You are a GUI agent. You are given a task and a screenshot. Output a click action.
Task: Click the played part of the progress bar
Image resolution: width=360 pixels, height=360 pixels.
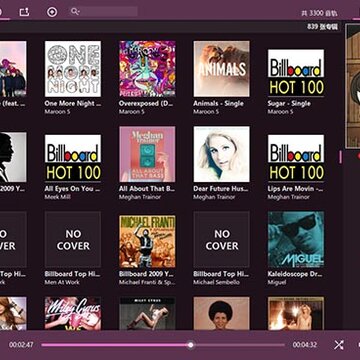point(114,345)
